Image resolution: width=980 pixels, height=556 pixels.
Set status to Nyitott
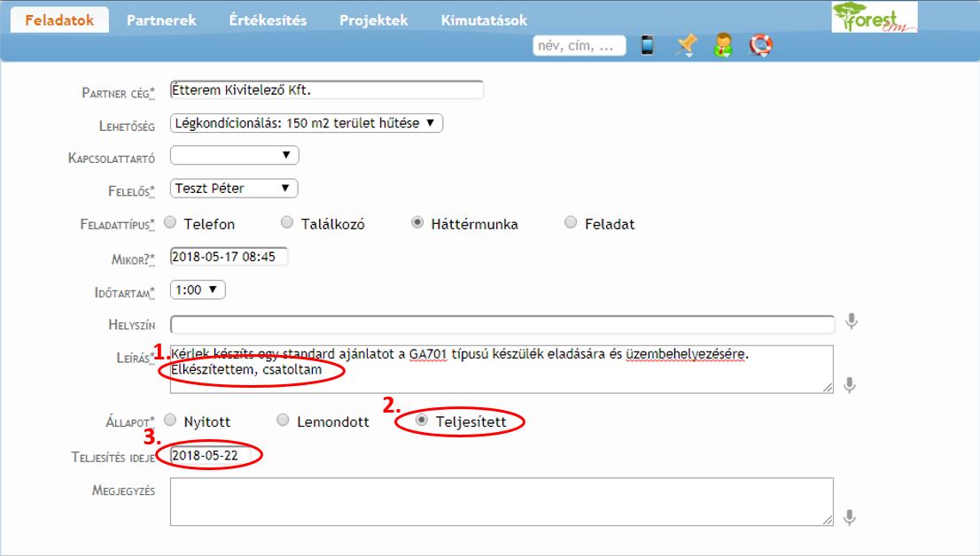(171, 421)
